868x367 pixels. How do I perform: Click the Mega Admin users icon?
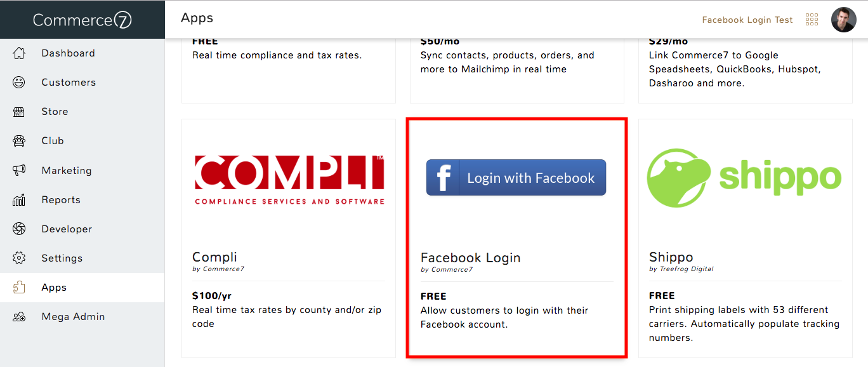pyautogui.click(x=19, y=317)
